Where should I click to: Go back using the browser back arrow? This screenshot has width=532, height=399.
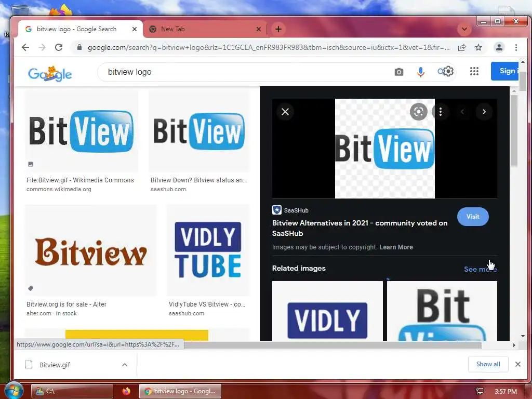[25, 47]
